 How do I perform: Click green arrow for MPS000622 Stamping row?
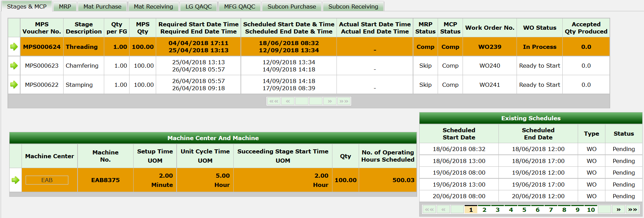coord(14,85)
